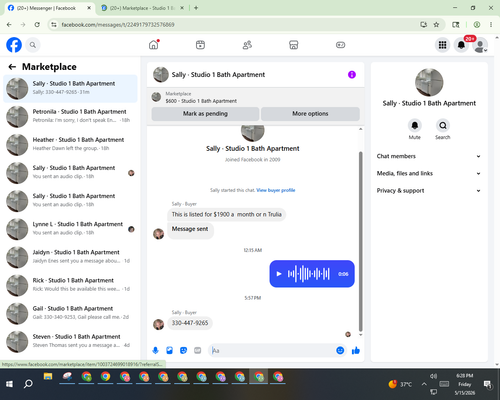Attach a file with the photo icon
This screenshot has height=400, width=500.
[x=169, y=350]
